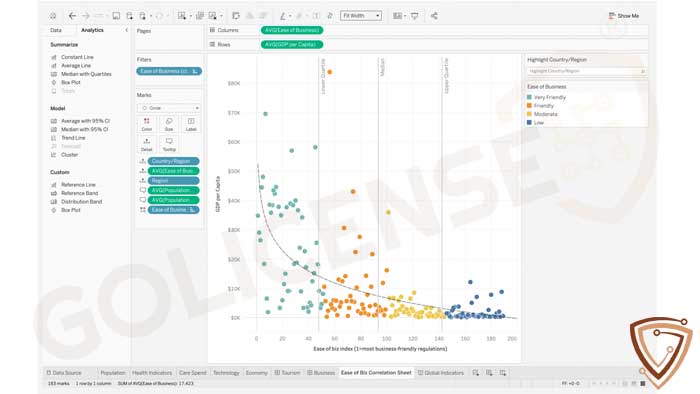Click the Color button on Marks card
The image size is (700, 394).
click(146, 124)
